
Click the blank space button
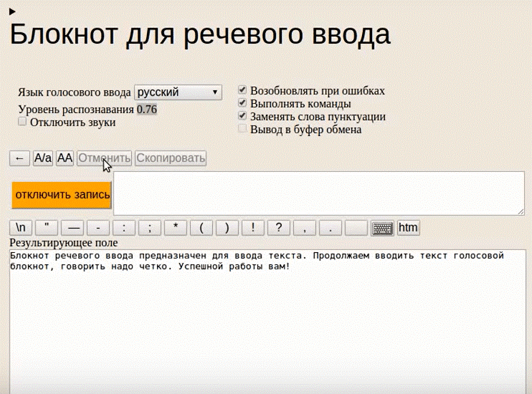pos(356,228)
